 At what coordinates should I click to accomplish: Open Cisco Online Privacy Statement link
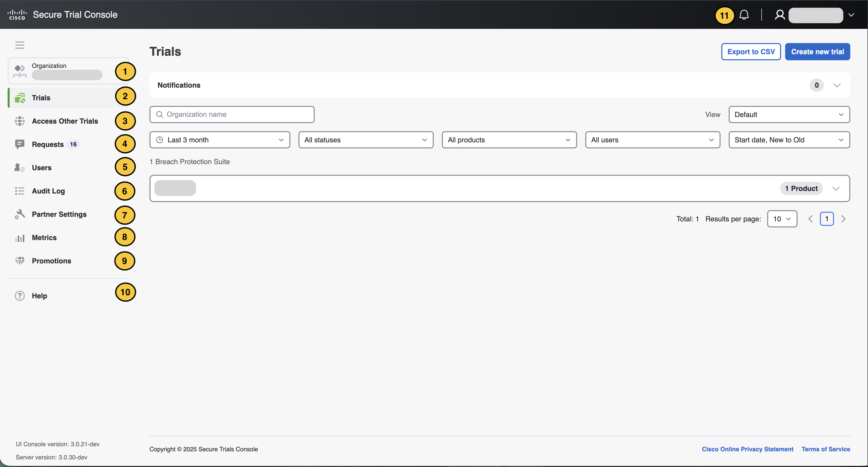coord(747,449)
